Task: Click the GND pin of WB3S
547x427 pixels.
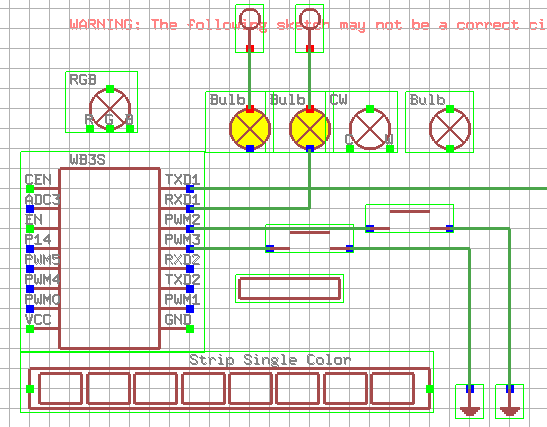Action: point(190,329)
